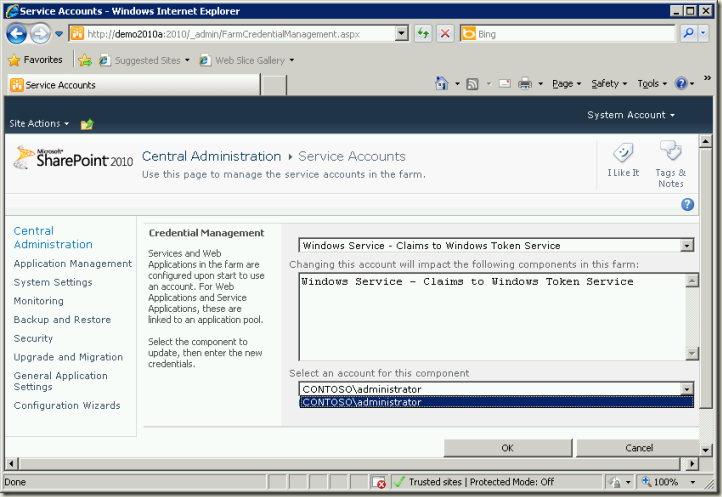Open Configuration Wizards in the left nav

(67, 405)
